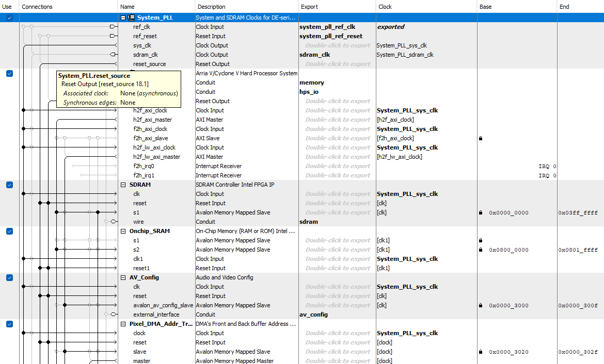Toggle Use checkbox for Pixel_DMA_Addr_Translation
Viewport: 604px width, 364px height.
point(10,324)
